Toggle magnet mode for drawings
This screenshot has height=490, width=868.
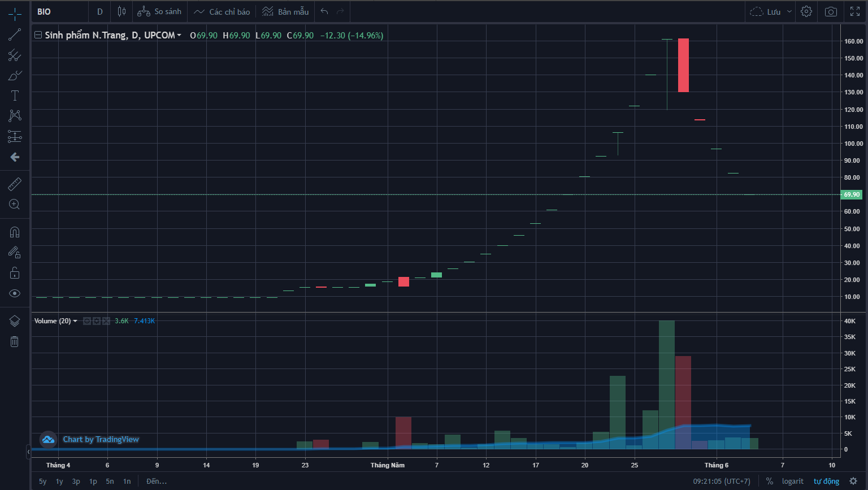click(x=15, y=232)
